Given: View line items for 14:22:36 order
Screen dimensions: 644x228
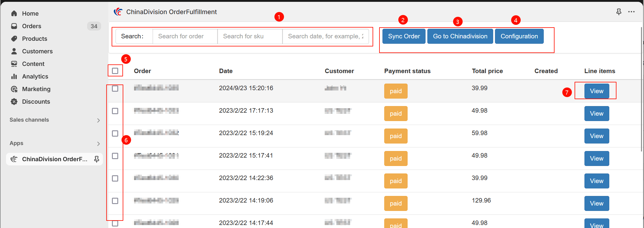Looking at the screenshot, I should [x=597, y=181].
